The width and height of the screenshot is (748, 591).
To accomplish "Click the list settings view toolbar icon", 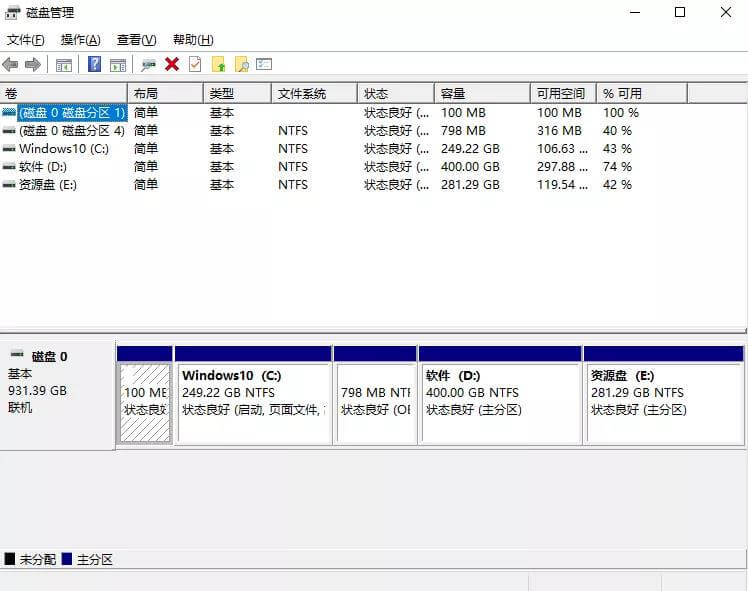I will point(264,64).
